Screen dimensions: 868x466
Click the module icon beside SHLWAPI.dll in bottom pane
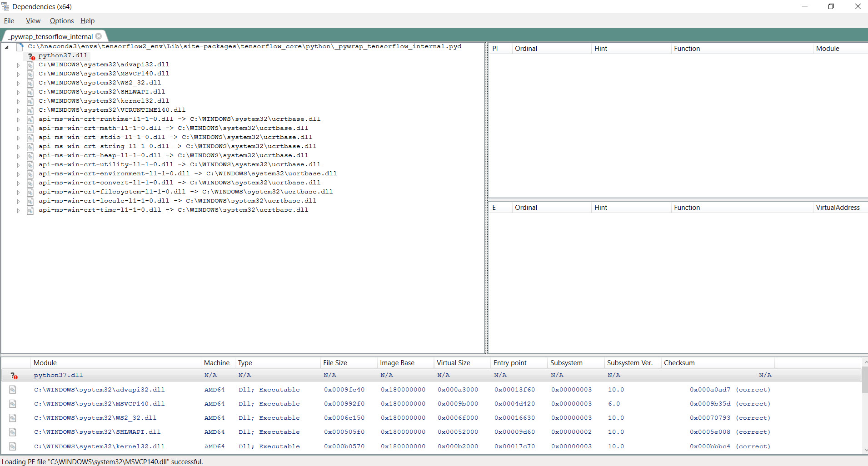pyautogui.click(x=13, y=432)
